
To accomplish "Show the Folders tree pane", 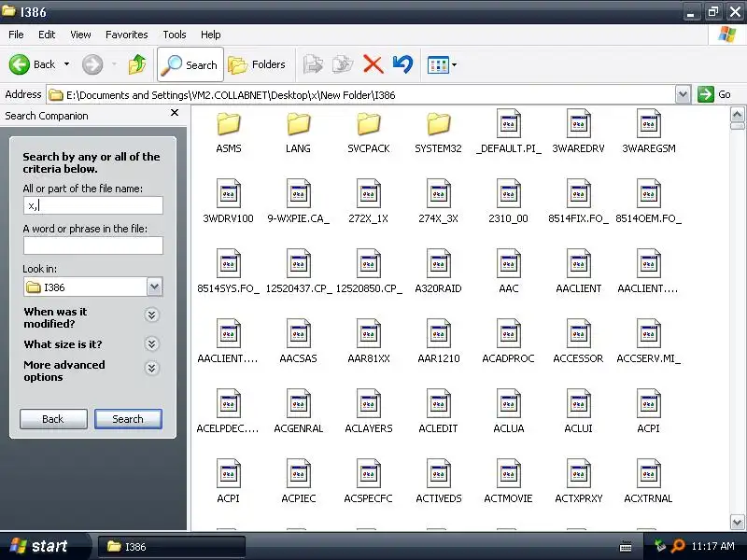I will coord(258,64).
